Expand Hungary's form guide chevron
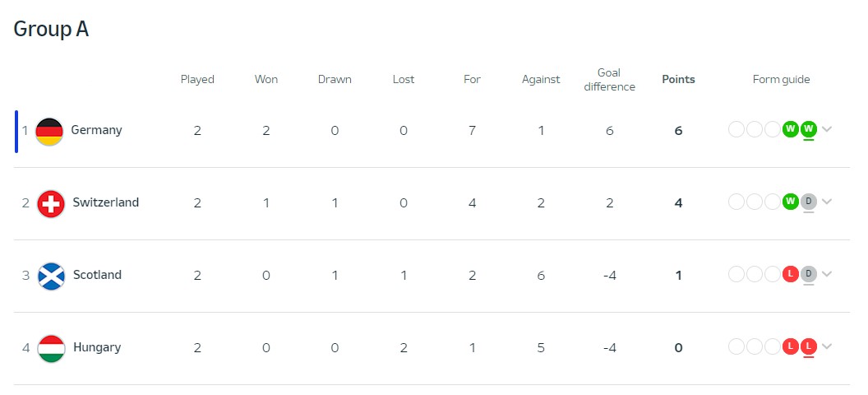The image size is (868, 395). click(827, 346)
